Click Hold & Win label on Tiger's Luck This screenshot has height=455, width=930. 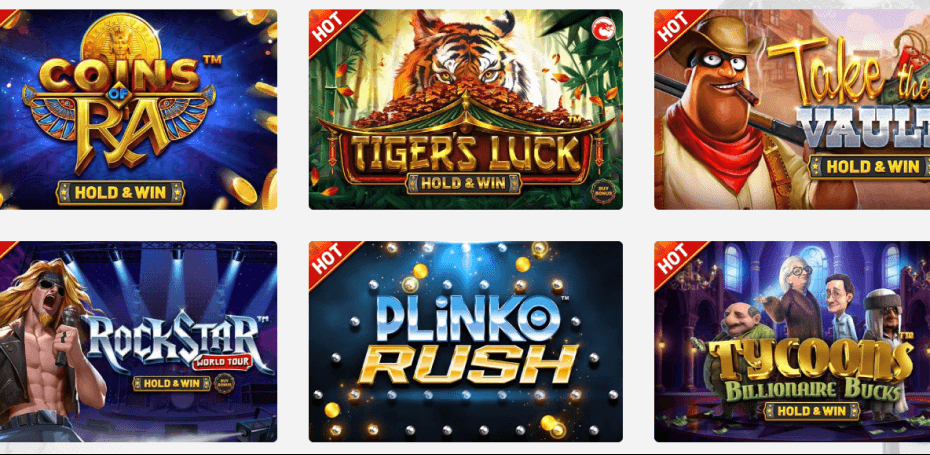[x=463, y=183]
